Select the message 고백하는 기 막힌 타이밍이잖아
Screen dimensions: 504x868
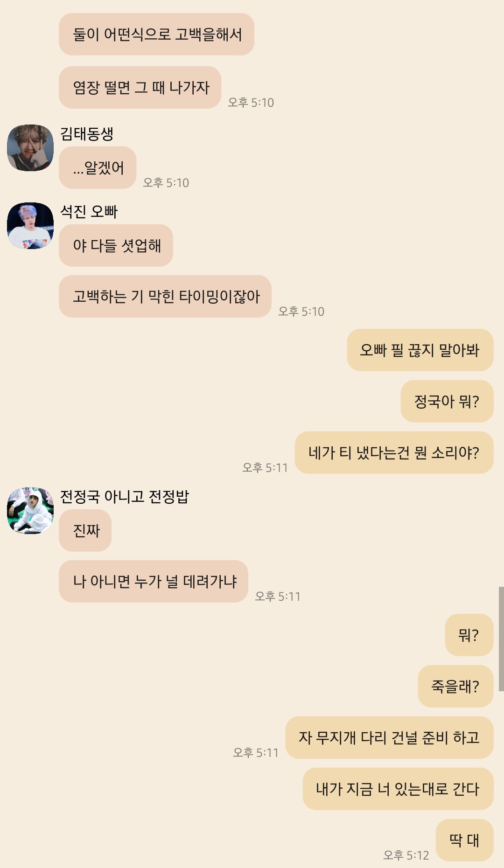pyautogui.click(x=165, y=296)
